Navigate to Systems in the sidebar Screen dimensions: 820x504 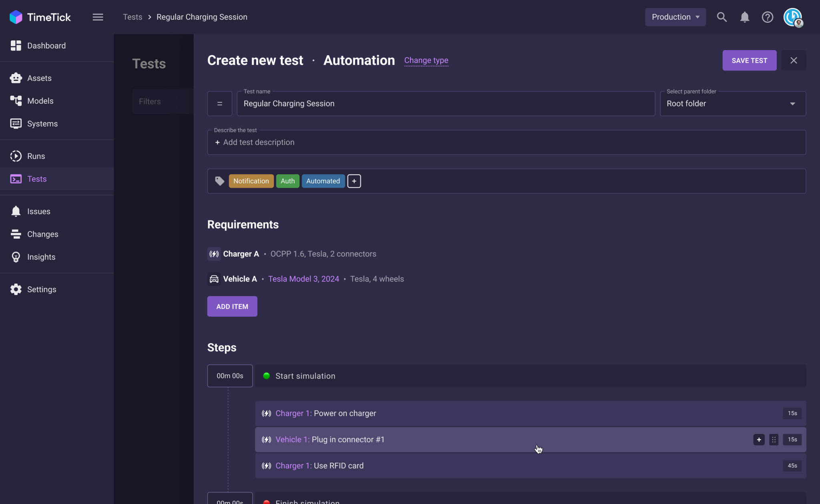42,124
